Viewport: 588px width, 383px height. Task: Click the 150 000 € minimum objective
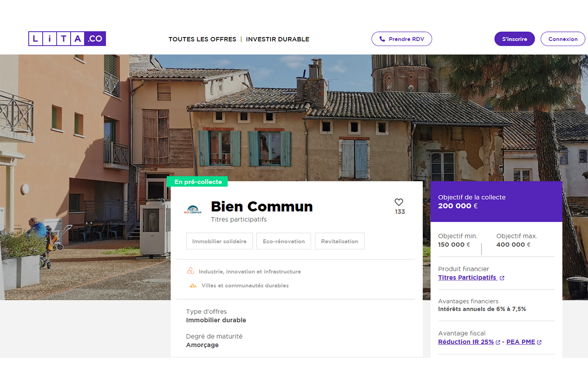[454, 245]
